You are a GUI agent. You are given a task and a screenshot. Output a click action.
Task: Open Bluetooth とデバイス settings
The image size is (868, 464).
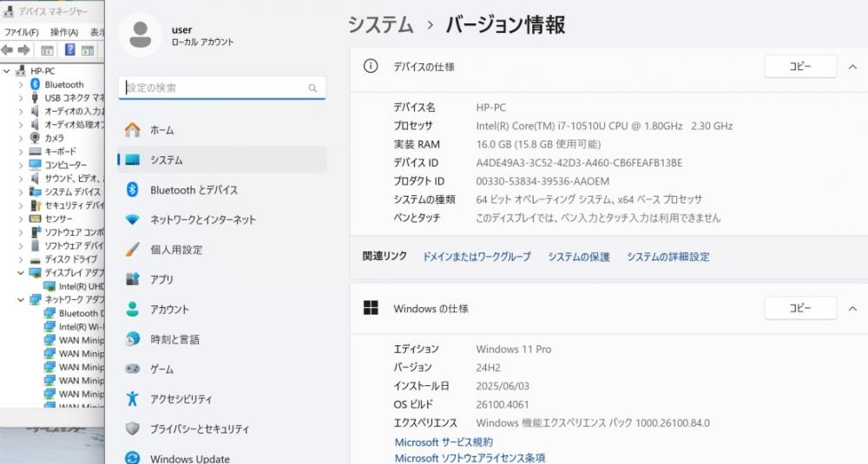[x=221, y=190]
